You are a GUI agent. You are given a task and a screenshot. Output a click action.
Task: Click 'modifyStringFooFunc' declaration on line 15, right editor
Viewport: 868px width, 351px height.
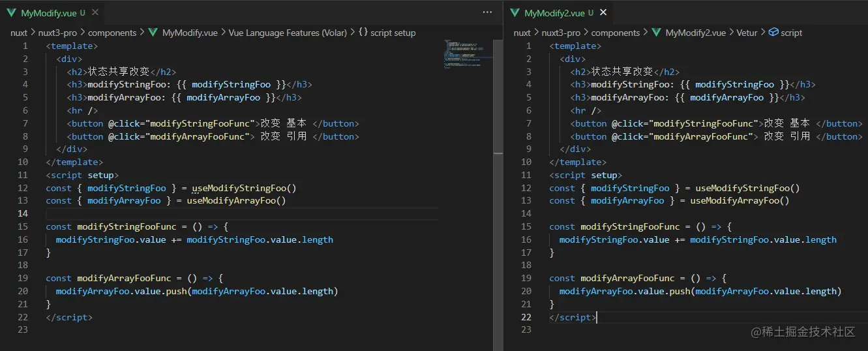point(630,226)
